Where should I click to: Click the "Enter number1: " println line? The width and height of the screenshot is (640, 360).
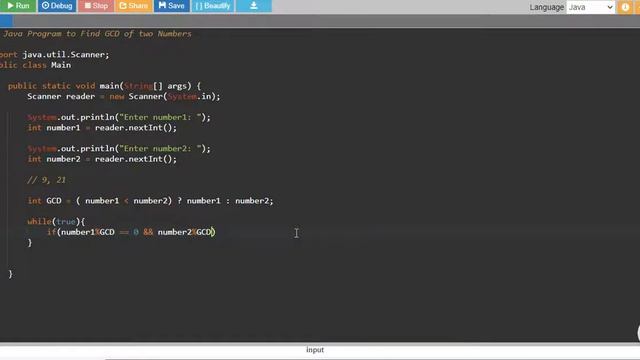pyautogui.click(x=119, y=118)
